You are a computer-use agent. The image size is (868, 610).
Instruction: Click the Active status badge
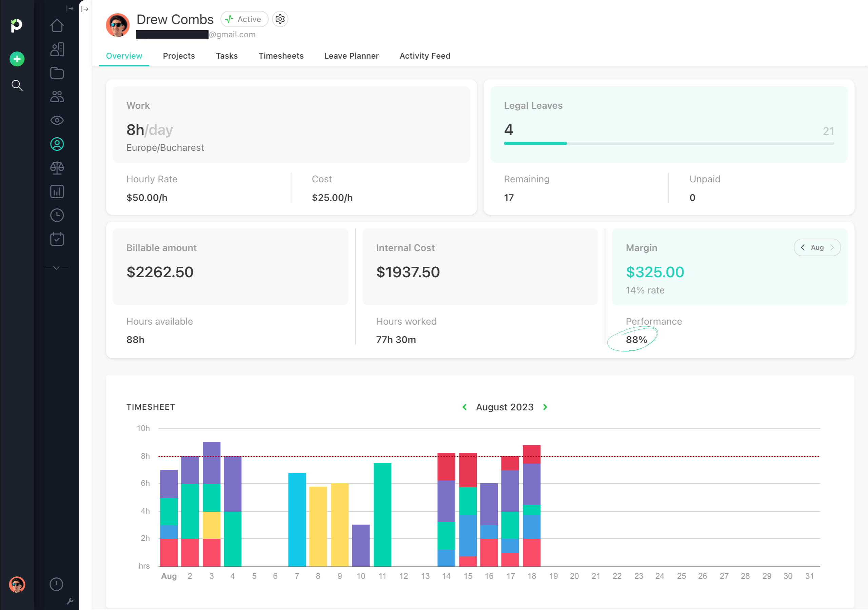244,19
